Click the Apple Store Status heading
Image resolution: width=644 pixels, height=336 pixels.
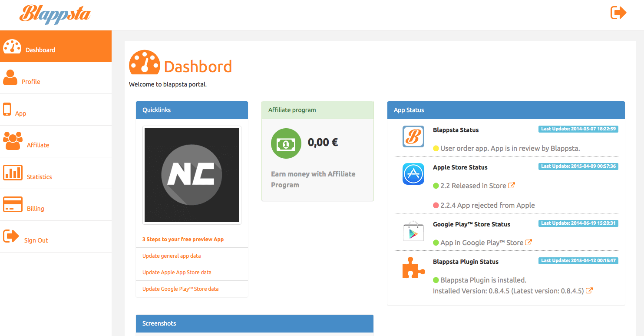(460, 167)
